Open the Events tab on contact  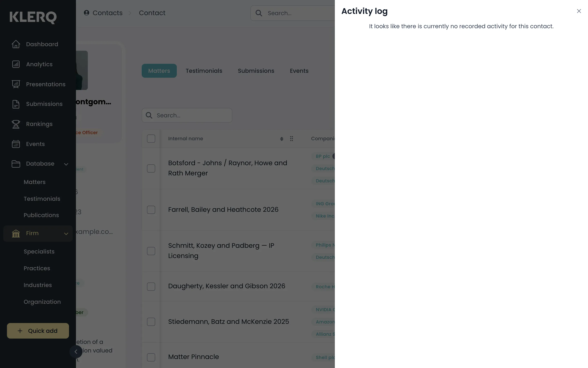tap(299, 71)
